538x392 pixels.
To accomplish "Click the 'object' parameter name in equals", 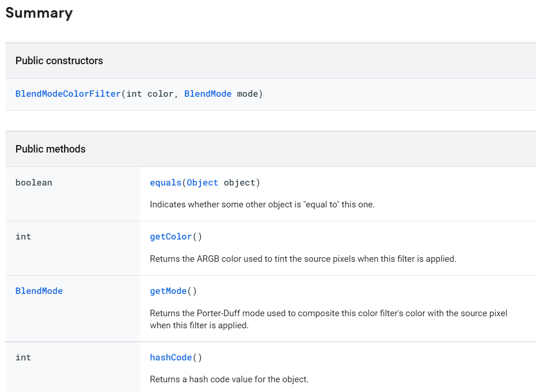I will point(239,183).
